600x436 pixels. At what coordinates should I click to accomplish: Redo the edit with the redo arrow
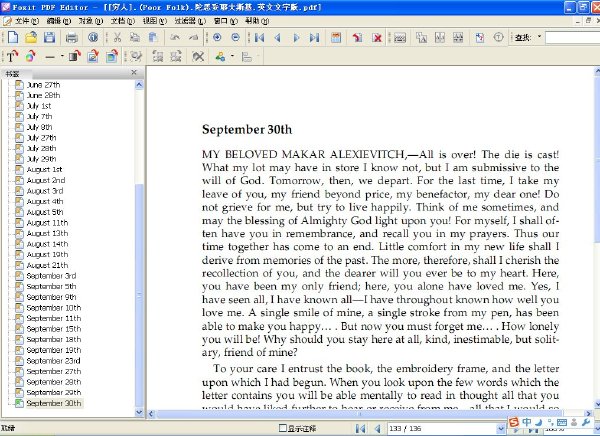pyautogui.click(x=194, y=38)
